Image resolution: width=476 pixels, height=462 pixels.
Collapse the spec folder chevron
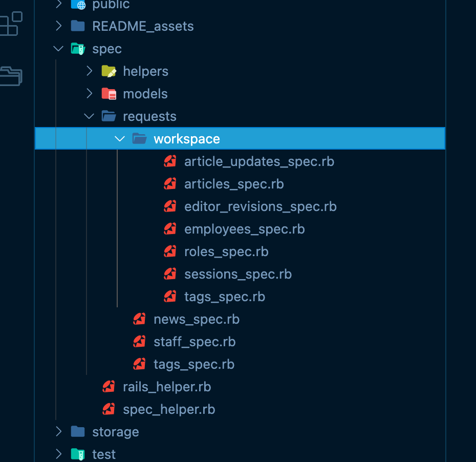pos(58,49)
